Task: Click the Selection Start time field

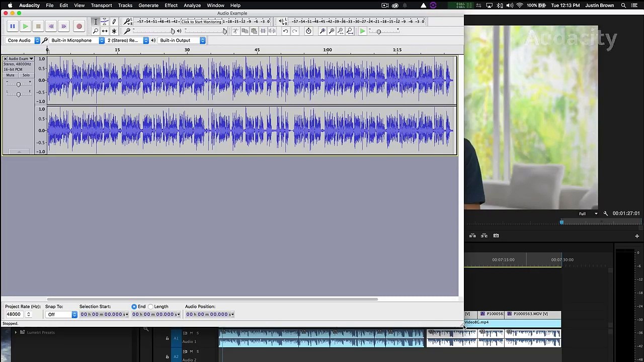Action: (104, 314)
